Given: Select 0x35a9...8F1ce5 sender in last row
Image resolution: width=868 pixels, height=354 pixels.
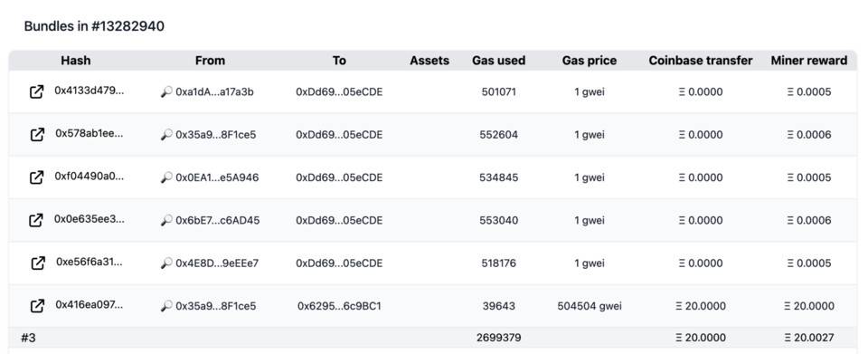Looking at the screenshot, I should click(x=216, y=306).
